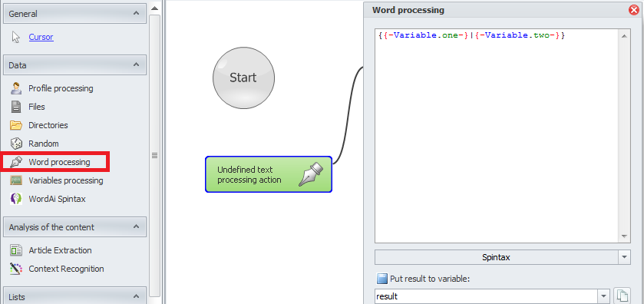644x304 pixels.
Task: Select the Random dice icon
Action: pos(16,144)
